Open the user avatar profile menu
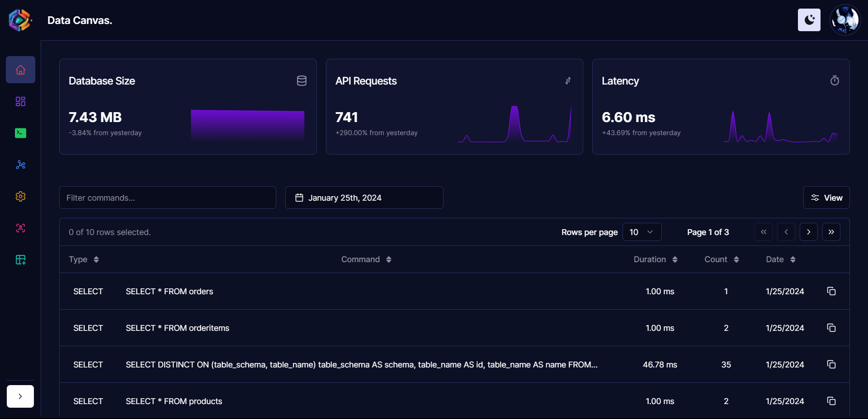Viewport: 868px width, 419px height. tap(845, 20)
